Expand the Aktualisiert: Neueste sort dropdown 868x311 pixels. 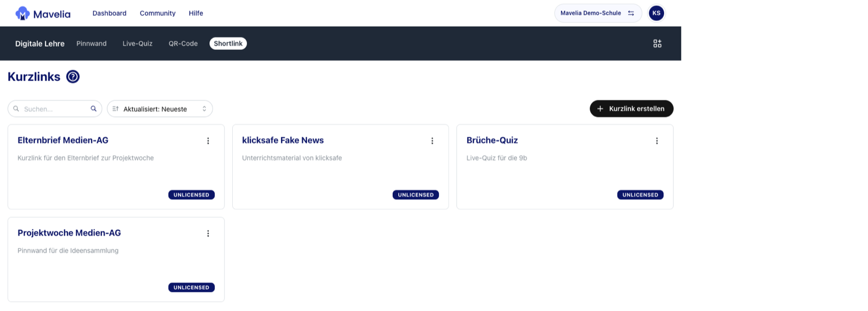159,109
